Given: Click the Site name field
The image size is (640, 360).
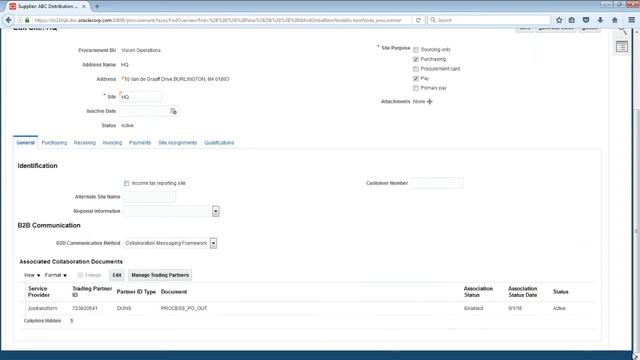Looking at the screenshot, I should pos(141,97).
